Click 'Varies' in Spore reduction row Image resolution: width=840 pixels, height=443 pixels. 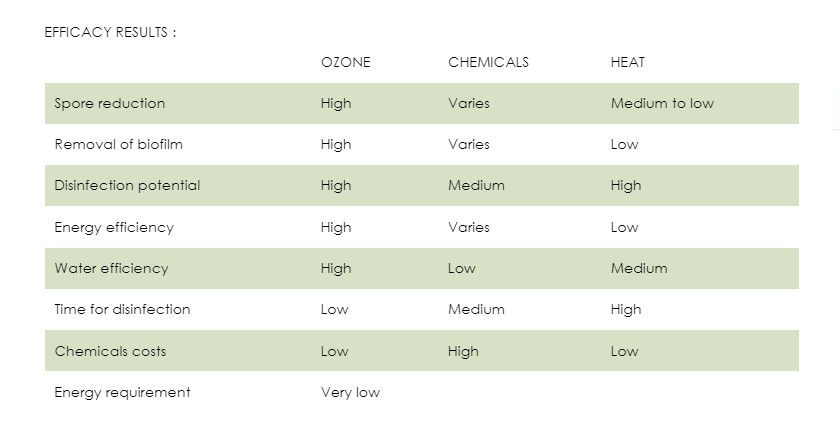click(469, 103)
